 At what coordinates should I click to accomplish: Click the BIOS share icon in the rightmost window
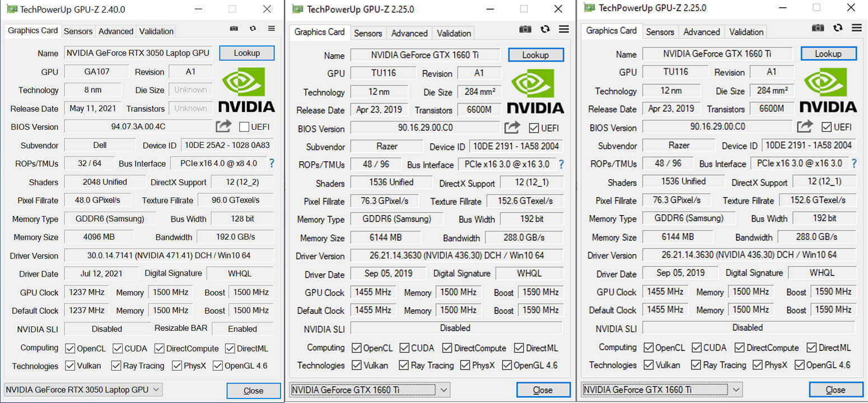tap(805, 126)
